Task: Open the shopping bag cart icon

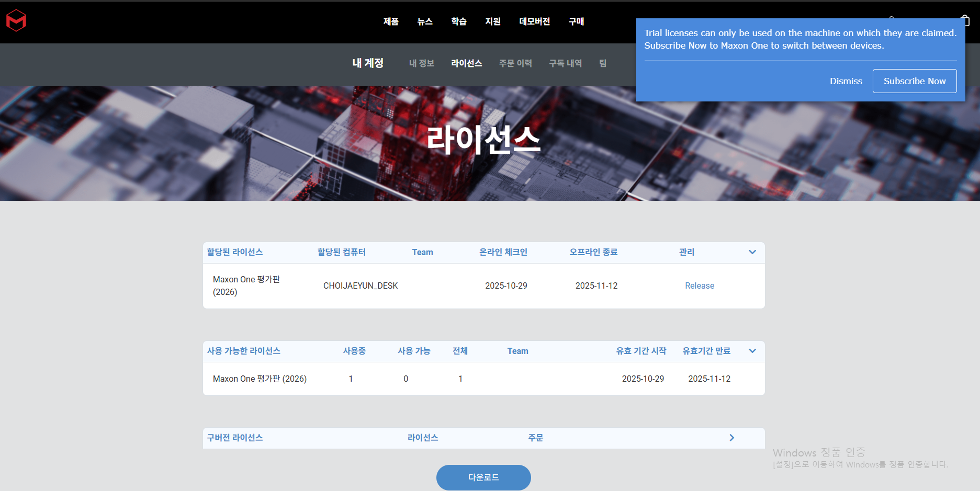Action: [x=965, y=20]
